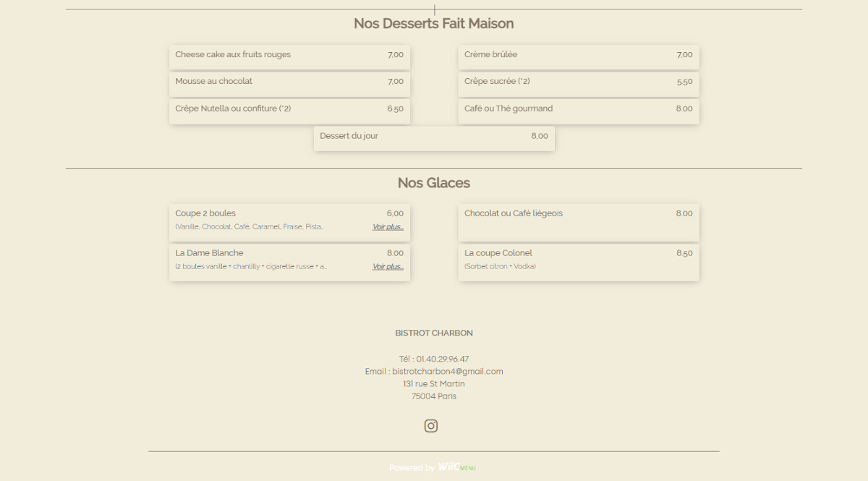Click the 'Powered by' footer text
Viewport: 868px width, 481px height.
412,468
